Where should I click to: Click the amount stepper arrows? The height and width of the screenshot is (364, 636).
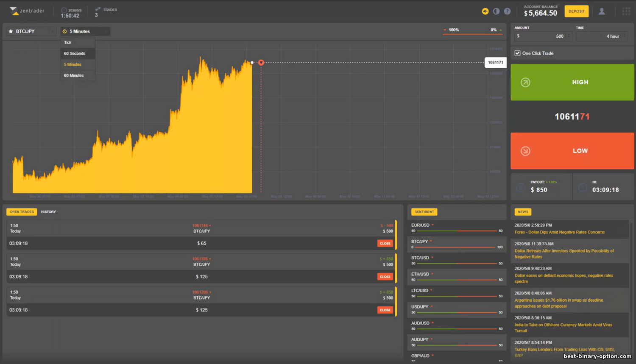tap(569, 36)
